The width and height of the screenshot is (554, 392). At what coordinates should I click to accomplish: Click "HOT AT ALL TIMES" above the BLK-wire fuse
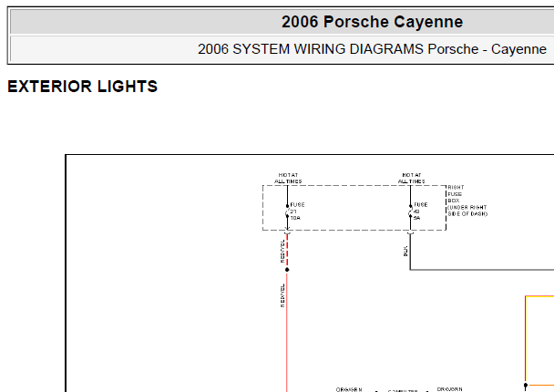(x=411, y=178)
